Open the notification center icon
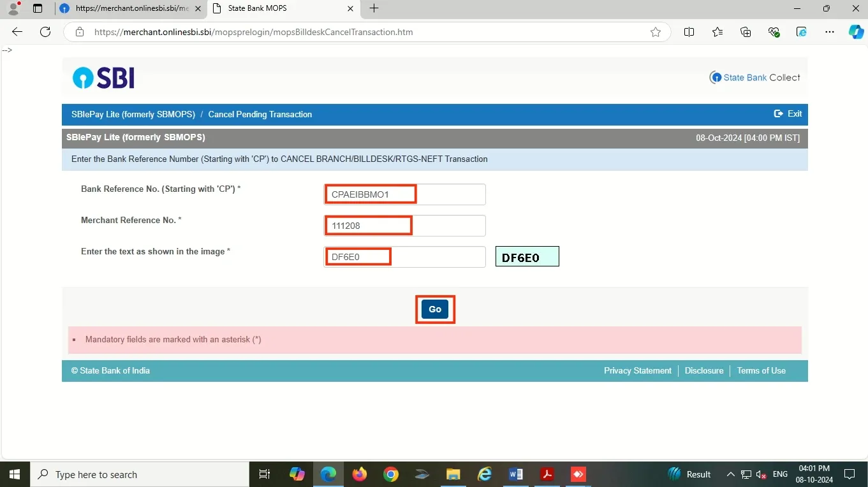This screenshot has width=868, height=487. tap(850, 474)
